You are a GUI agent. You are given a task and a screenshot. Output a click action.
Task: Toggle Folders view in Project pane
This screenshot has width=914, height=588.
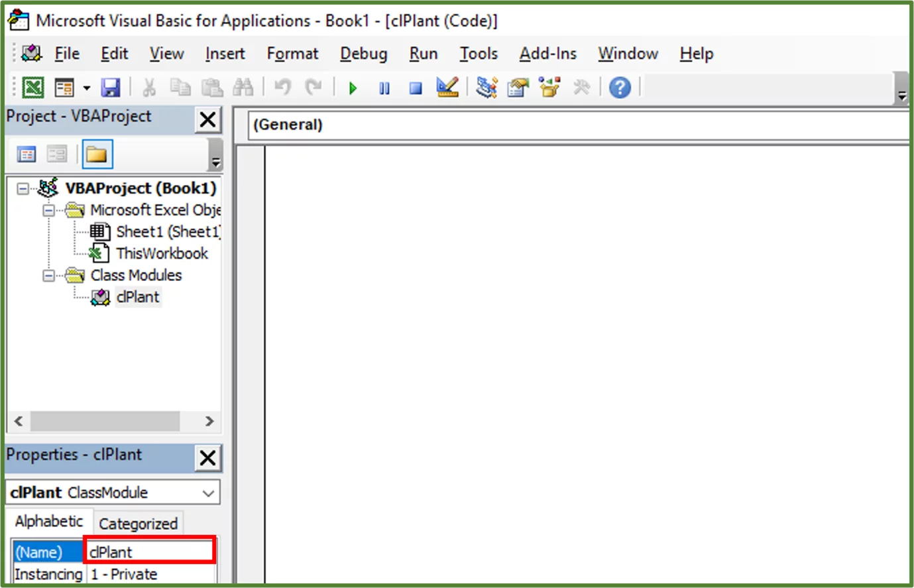click(97, 154)
